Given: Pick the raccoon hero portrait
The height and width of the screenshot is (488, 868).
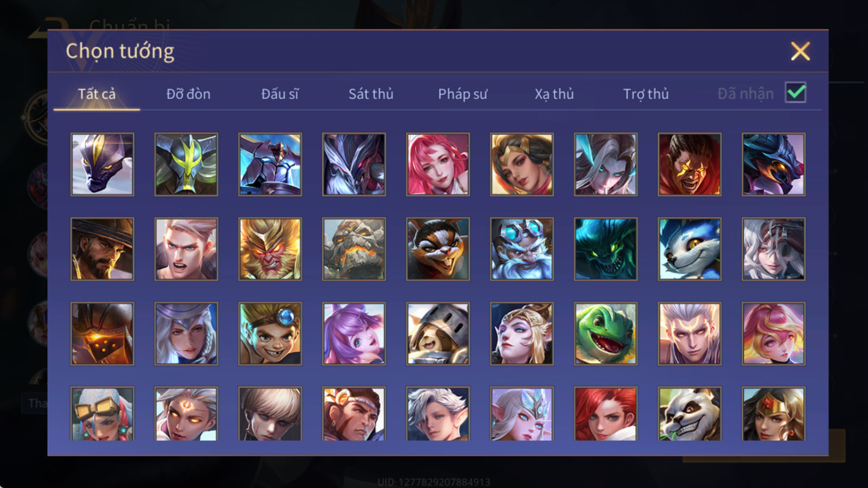Looking at the screenshot, I should click(x=438, y=249).
